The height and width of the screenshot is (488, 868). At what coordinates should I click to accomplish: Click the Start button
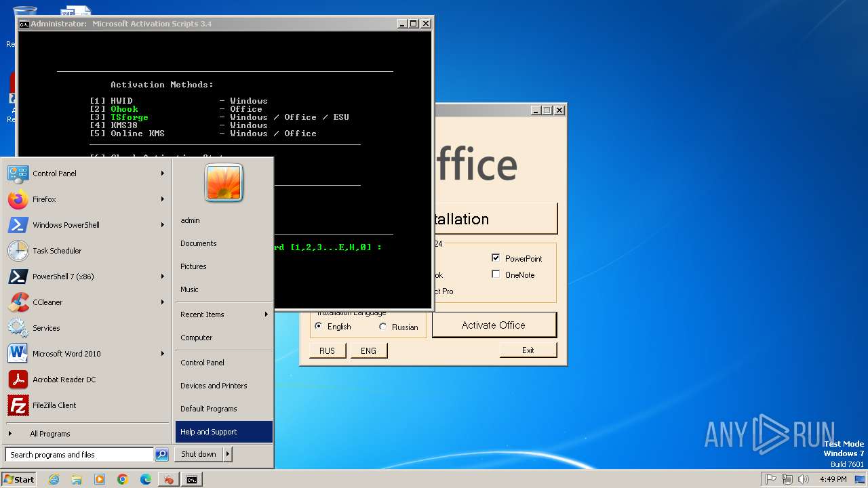click(x=19, y=479)
